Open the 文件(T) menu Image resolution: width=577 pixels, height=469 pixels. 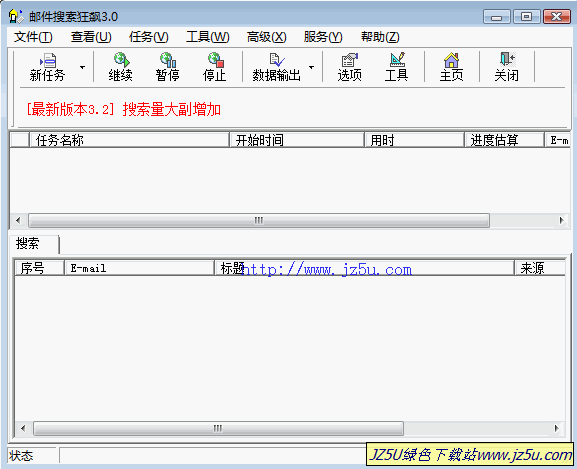click(x=33, y=37)
